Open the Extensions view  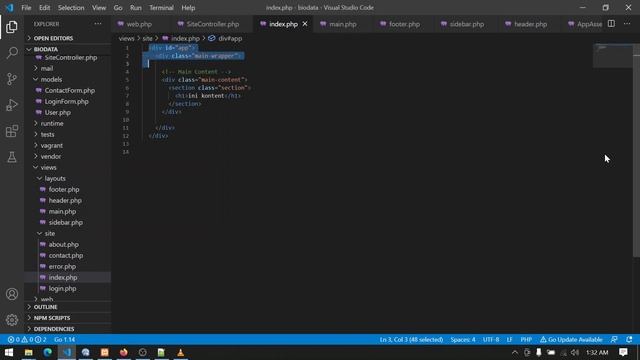tap(12, 131)
